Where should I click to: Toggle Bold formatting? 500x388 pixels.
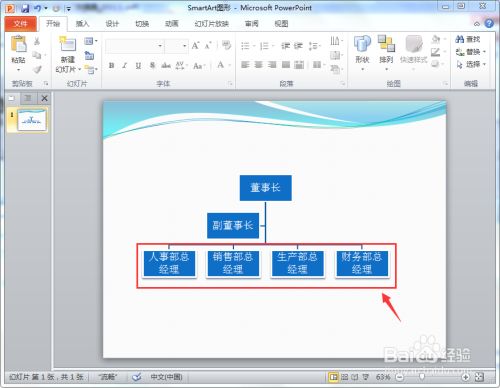click(x=111, y=65)
